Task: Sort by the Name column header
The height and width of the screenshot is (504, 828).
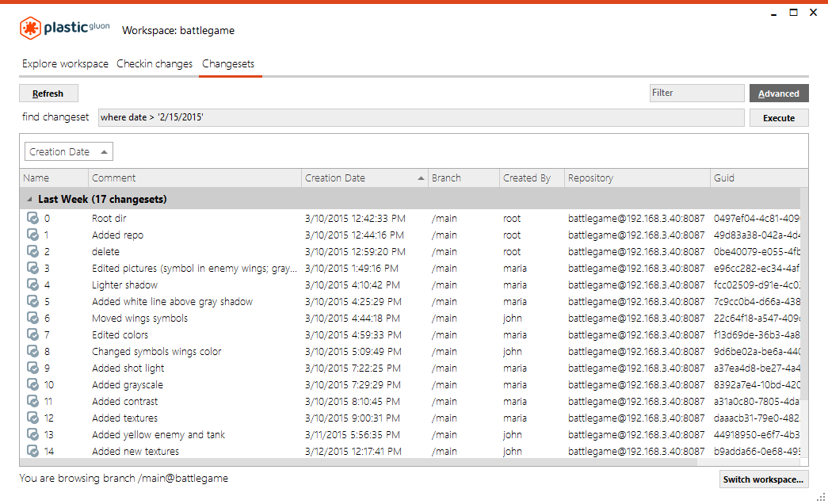Action: (x=54, y=178)
